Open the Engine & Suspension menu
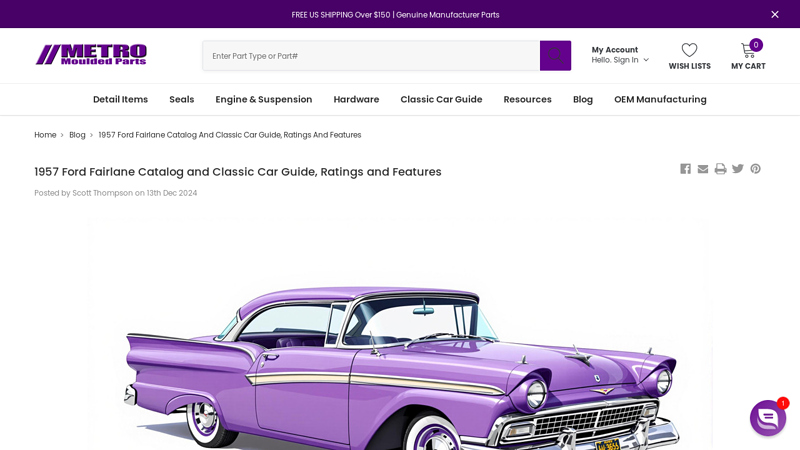Screen dimensions: 800x450 [x=264, y=99]
